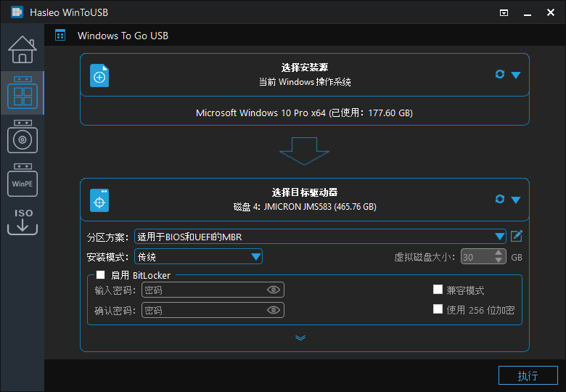Refresh the target drive list
Image resolution: width=566 pixels, height=392 pixels.
[499, 199]
